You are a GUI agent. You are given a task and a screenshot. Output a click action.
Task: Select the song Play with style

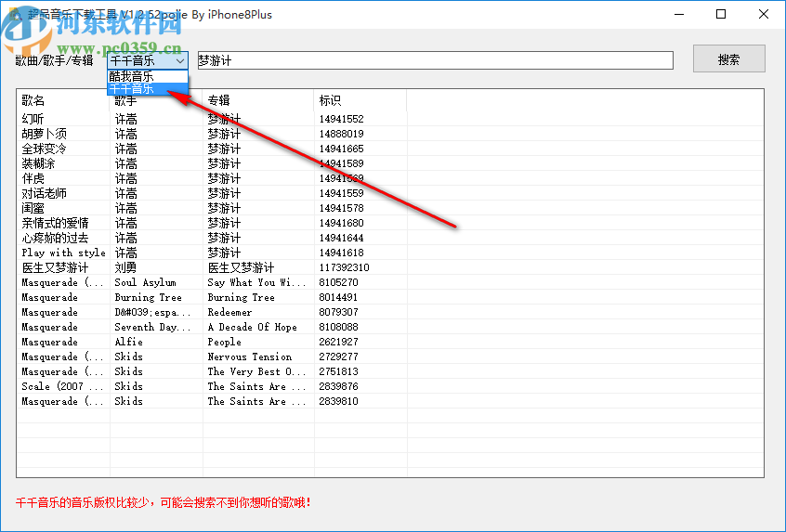tap(64, 253)
